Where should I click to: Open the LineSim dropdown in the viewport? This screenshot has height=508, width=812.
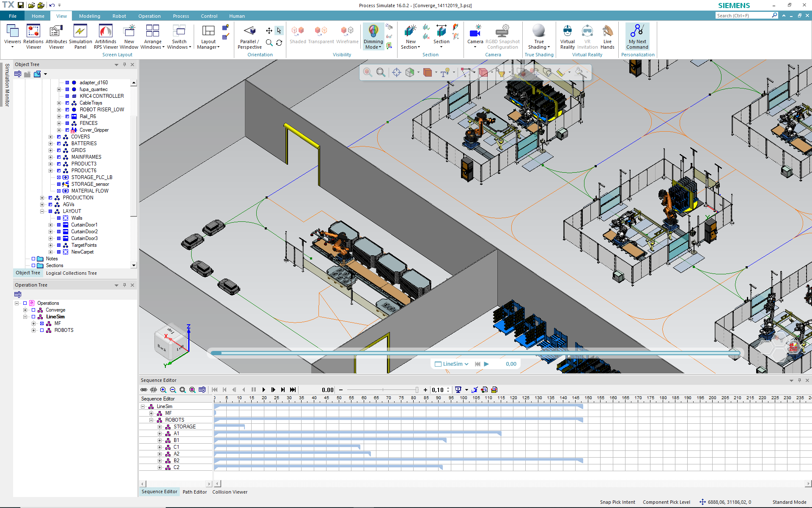tap(455, 364)
